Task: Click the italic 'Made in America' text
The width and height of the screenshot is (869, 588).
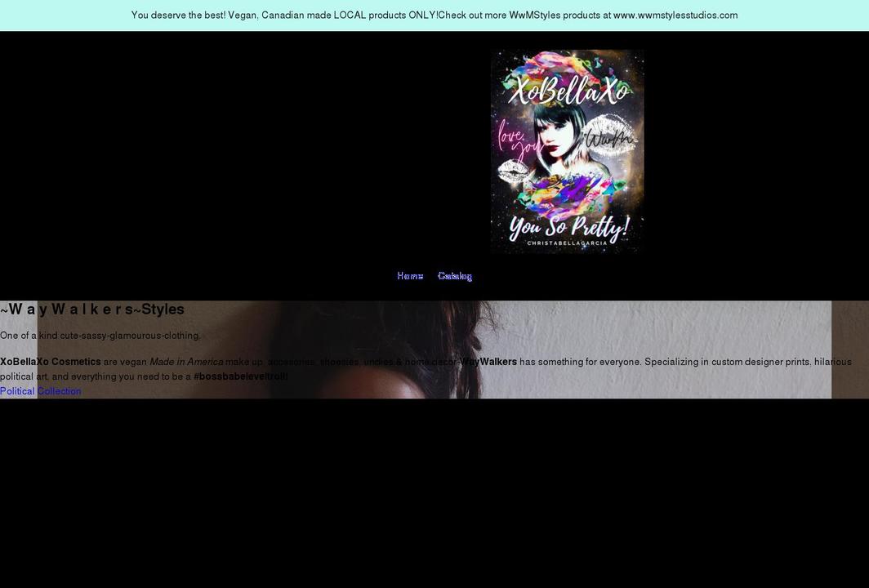Action: [x=186, y=362]
